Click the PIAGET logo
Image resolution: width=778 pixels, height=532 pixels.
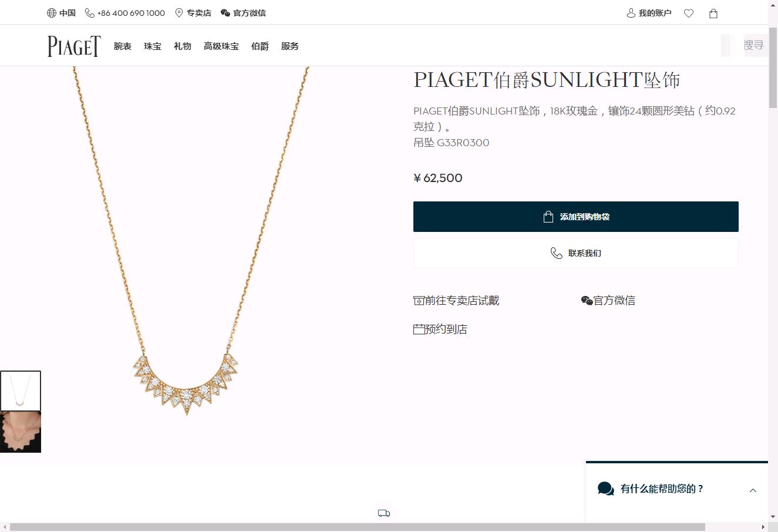pyautogui.click(x=74, y=46)
